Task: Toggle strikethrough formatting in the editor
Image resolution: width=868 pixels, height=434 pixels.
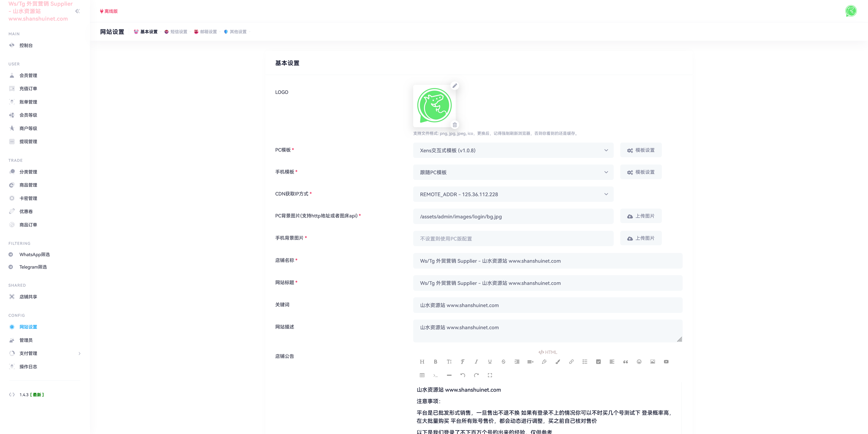Action: point(503,362)
